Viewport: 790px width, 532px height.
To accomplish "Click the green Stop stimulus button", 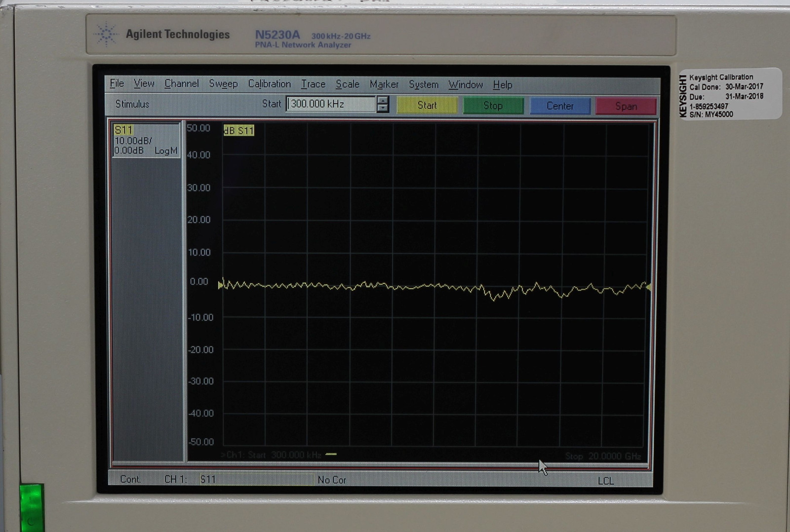I will [x=493, y=105].
